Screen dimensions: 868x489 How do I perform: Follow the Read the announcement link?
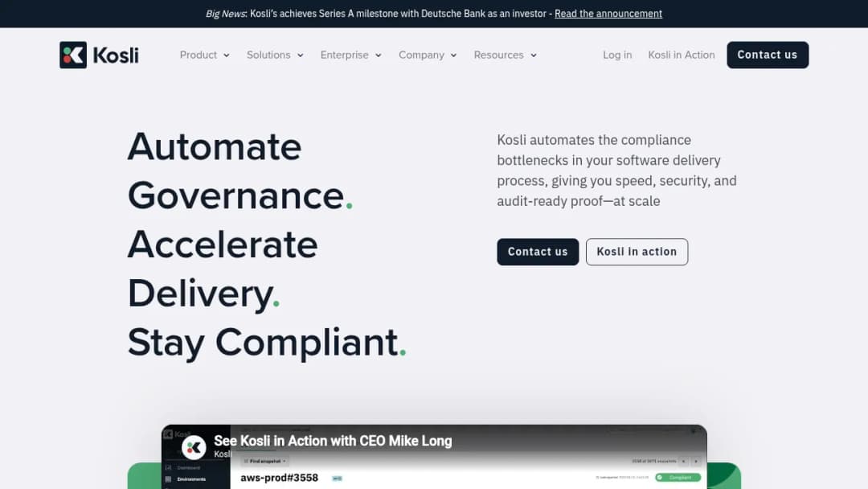[608, 14]
